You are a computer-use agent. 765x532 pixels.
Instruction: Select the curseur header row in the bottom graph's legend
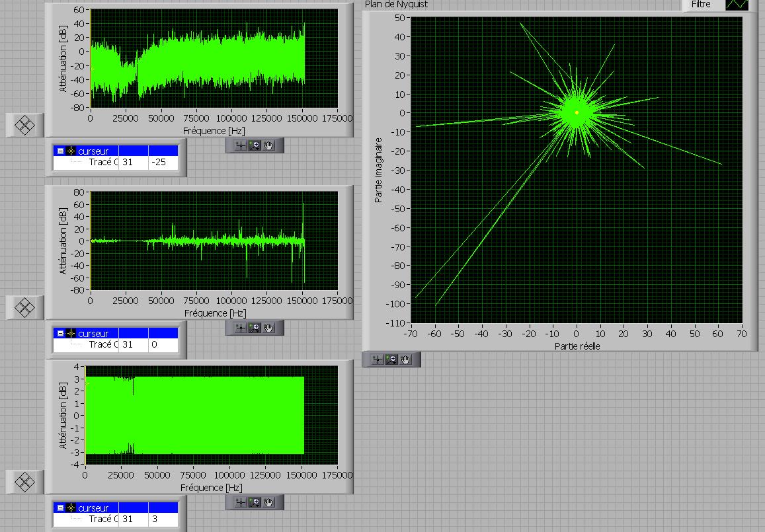click(x=116, y=508)
